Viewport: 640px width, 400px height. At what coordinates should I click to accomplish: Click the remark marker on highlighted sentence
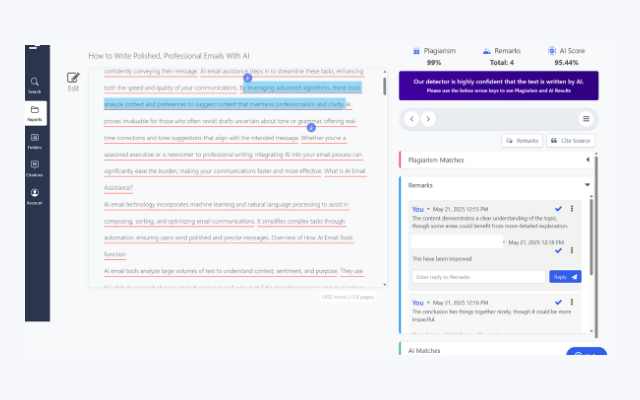(x=247, y=78)
